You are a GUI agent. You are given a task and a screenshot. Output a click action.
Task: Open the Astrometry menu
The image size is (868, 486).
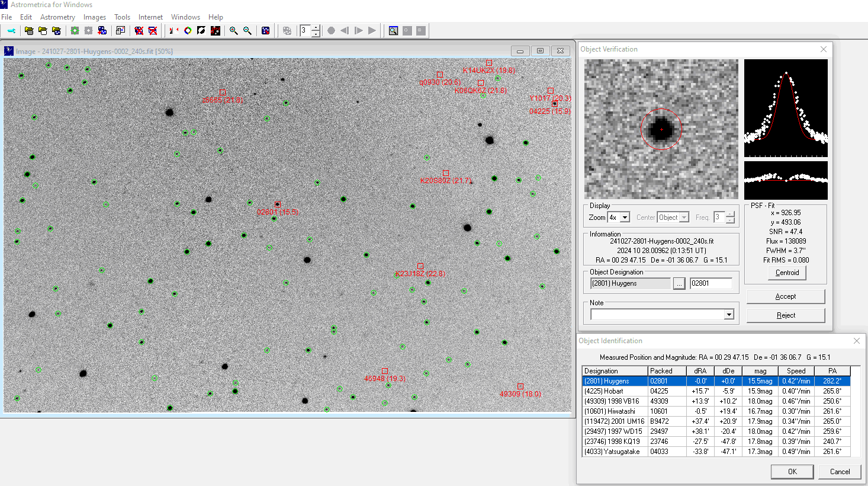point(57,17)
